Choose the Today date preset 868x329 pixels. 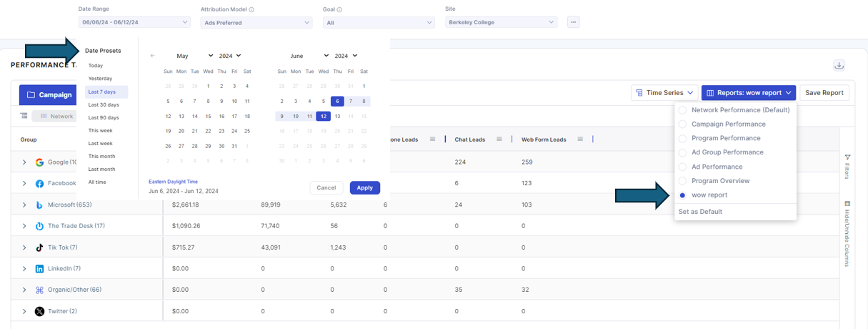pyautogui.click(x=96, y=66)
